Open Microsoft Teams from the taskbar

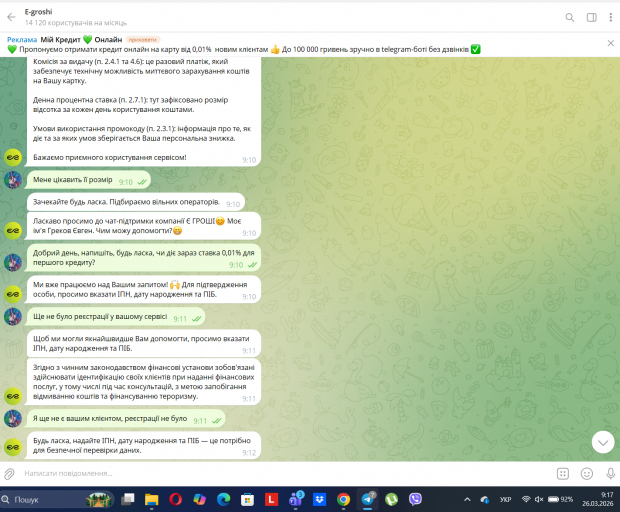[296, 499]
